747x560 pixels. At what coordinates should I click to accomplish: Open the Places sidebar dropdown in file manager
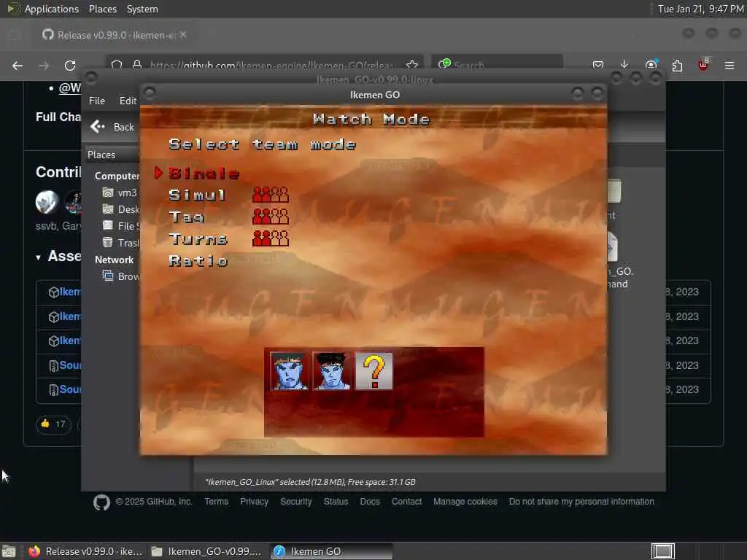click(x=112, y=155)
